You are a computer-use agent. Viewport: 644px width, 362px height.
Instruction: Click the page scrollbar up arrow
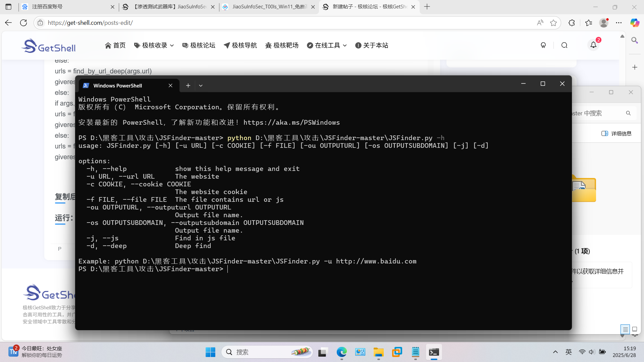pyautogui.click(x=622, y=36)
